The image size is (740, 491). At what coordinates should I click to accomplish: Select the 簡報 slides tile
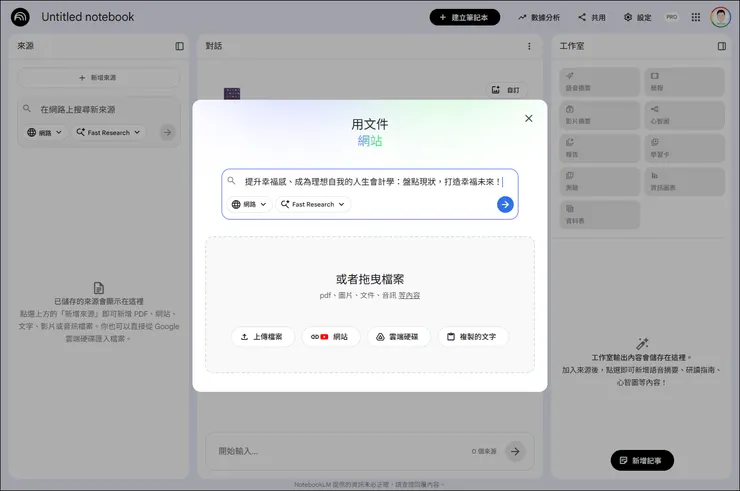click(684, 82)
